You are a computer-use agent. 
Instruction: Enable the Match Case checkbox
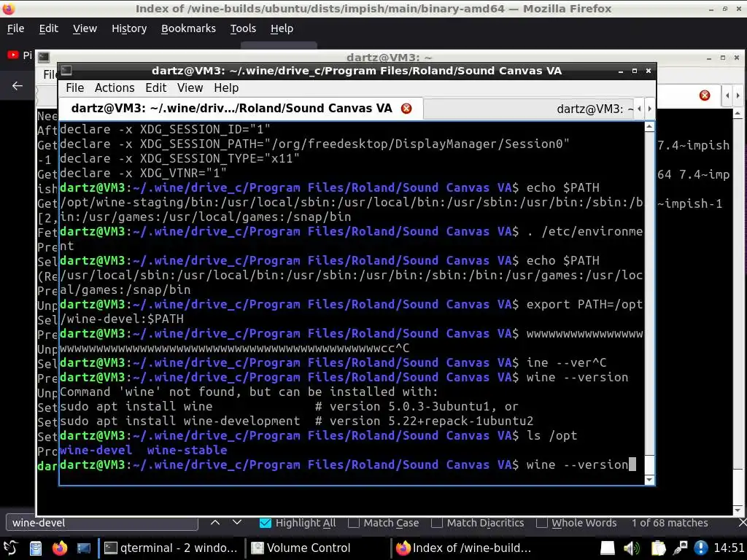coord(354,523)
